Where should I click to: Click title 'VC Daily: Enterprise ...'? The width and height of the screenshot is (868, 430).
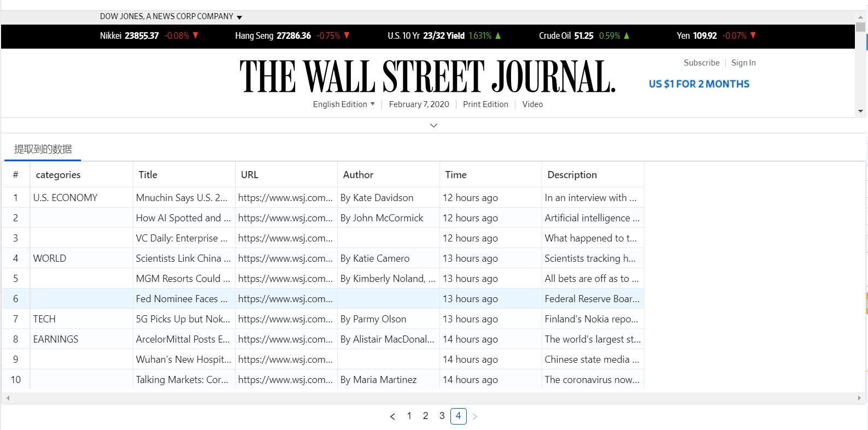[x=181, y=238]
